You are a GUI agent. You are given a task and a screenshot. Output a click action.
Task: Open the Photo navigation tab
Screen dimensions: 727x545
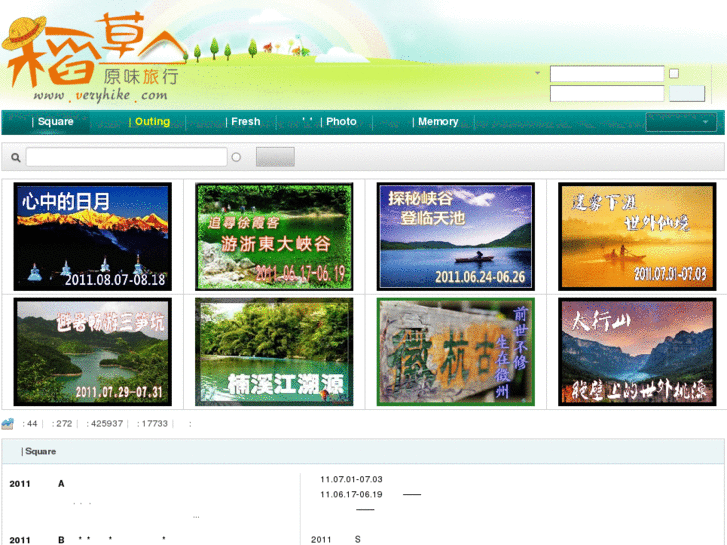pyautogui.click(x=338, y=122)
